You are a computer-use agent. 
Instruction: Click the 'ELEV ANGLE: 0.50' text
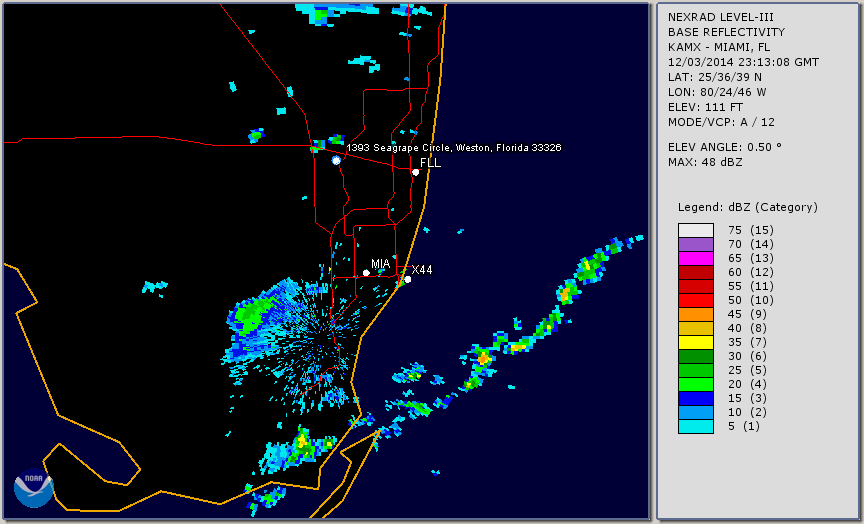click(x=725, y=147)
